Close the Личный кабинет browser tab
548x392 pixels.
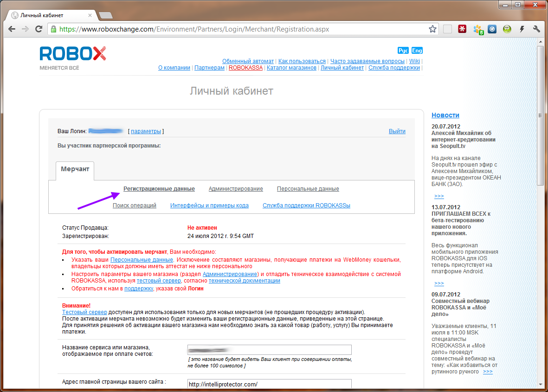[90, 15]
